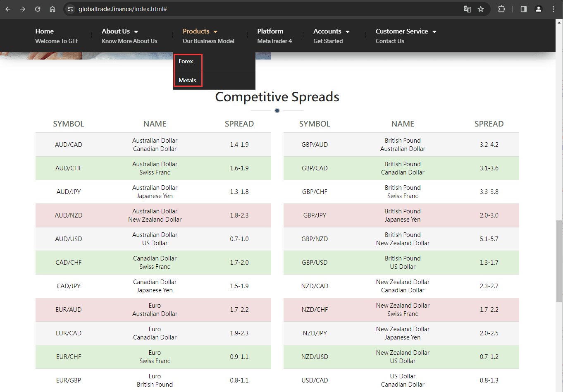
Task: Click the USD/CAD symbol cell
Action: [x=315, y=380]
